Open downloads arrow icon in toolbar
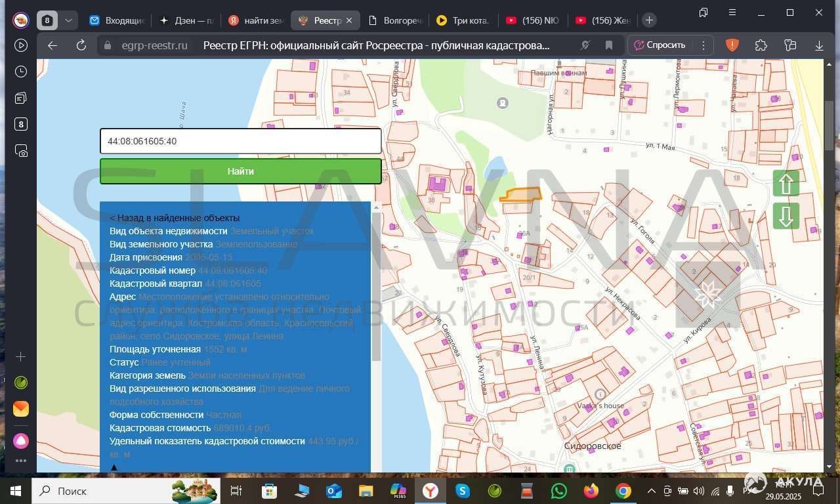 pos(819,45)
